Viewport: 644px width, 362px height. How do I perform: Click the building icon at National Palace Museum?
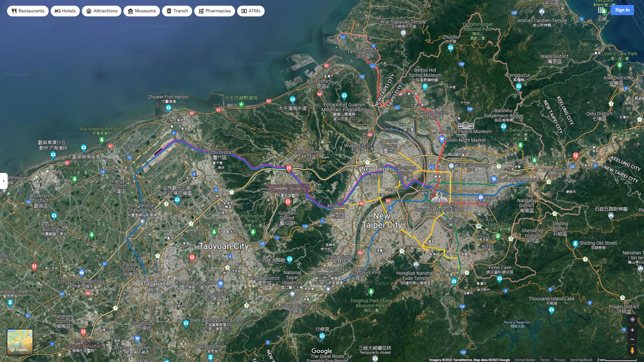pos(466,126)
